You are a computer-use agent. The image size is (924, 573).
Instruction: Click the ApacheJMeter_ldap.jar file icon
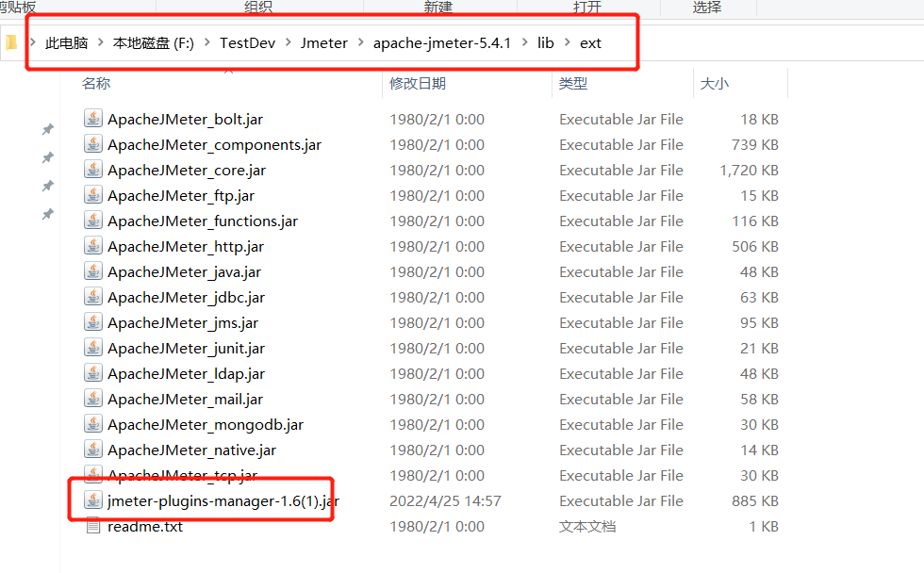(x=92, y=373)
